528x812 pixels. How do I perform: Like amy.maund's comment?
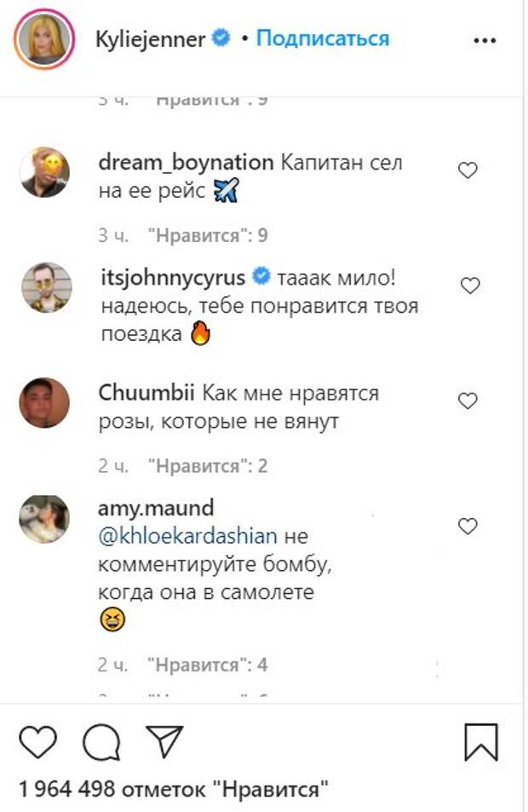[x=468, y=527]
